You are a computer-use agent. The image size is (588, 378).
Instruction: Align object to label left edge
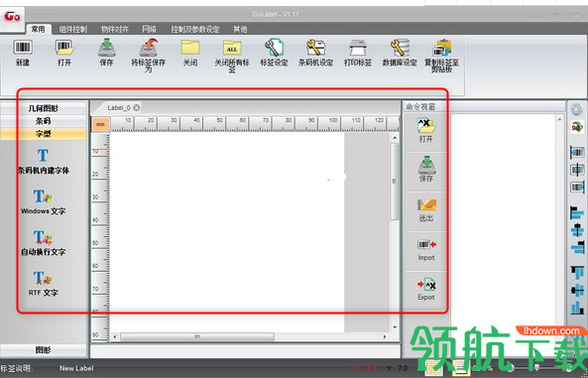(577, 152)
